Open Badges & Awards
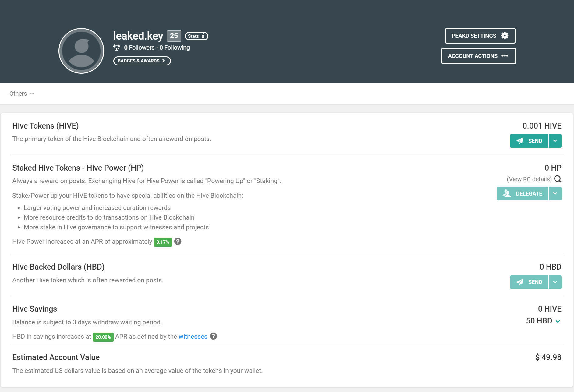The image size is (574, 392). (142, 61)
